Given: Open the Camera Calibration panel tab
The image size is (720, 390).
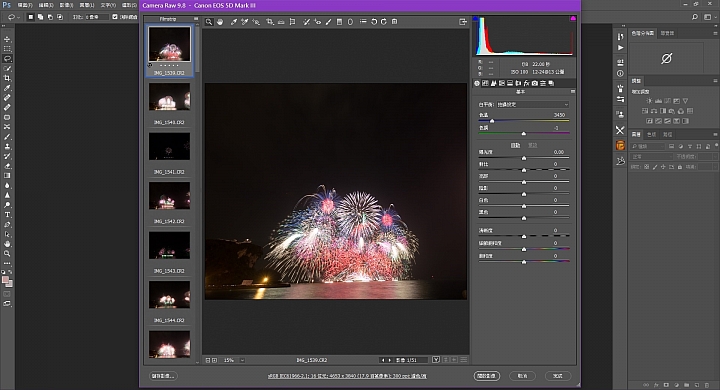Looking at the screenshot, I should tap(535, 83).
